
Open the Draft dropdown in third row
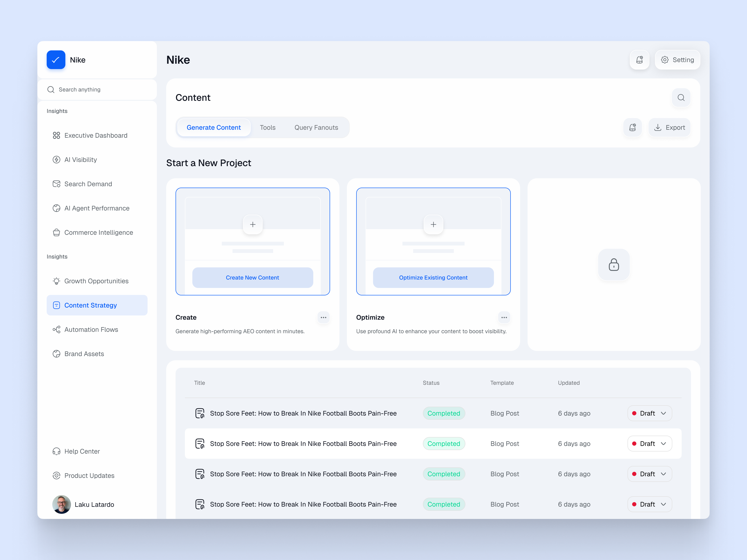(649, 474)
